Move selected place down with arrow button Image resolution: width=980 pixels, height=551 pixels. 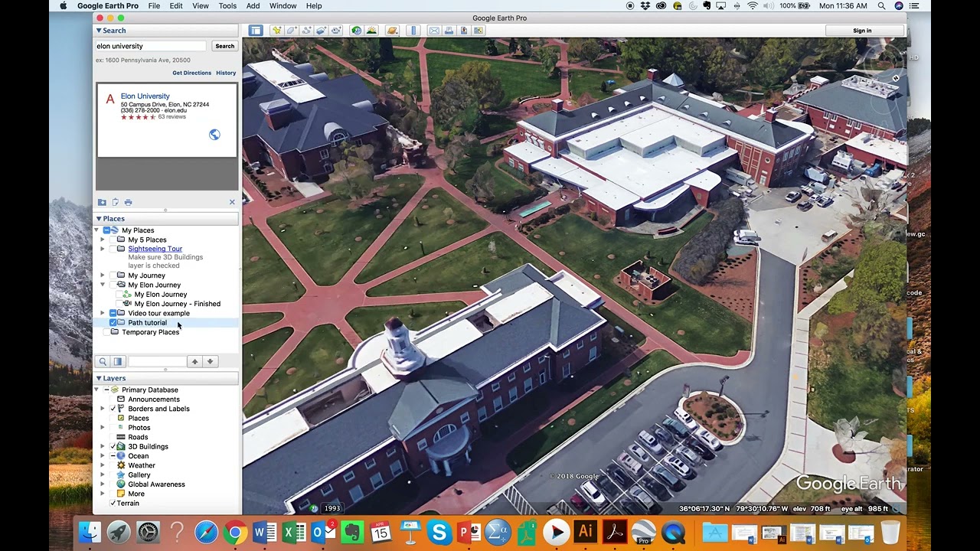click(210, 361)
